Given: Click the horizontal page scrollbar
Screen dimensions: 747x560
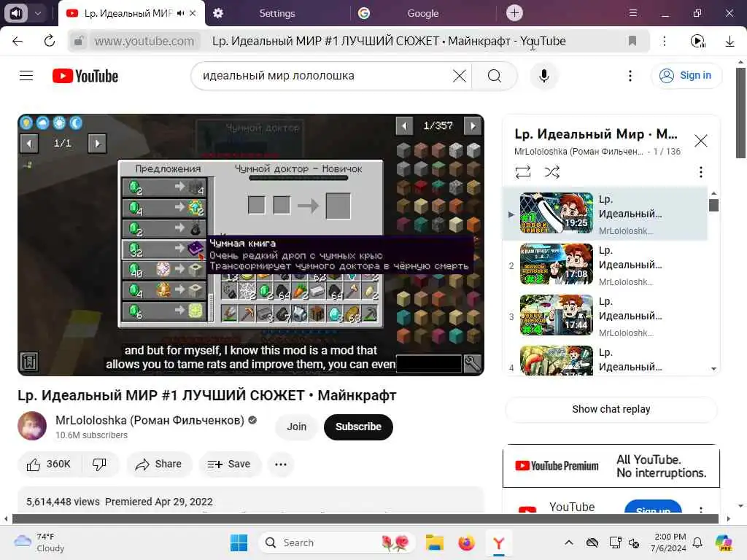Looking at the screenshot, I should [x=365, y=518].
